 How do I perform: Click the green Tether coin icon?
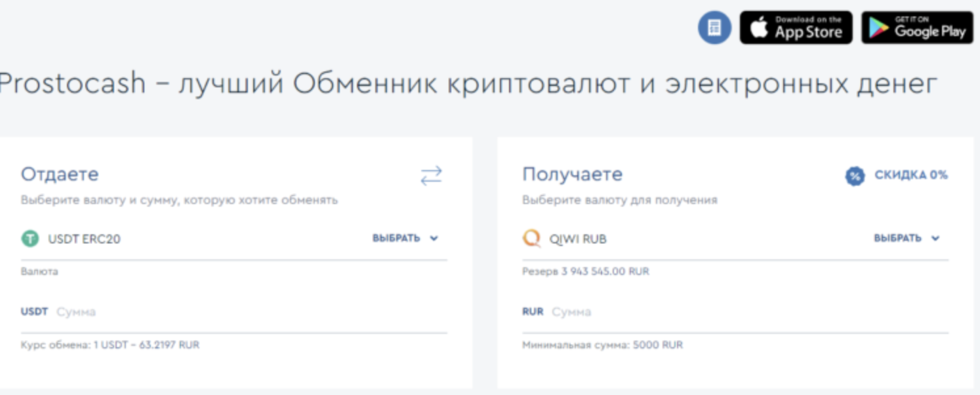[30, 239]
